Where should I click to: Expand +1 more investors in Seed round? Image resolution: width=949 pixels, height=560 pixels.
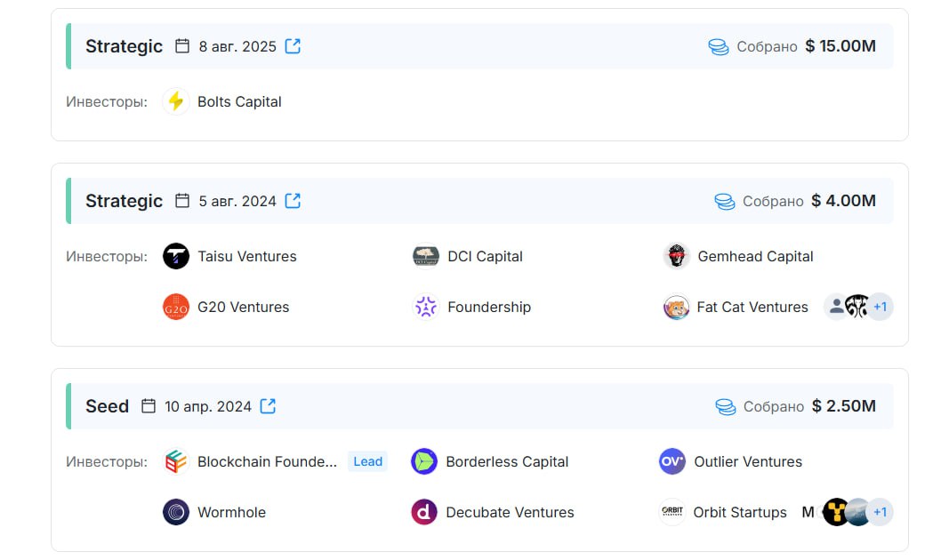pos(880,512)
